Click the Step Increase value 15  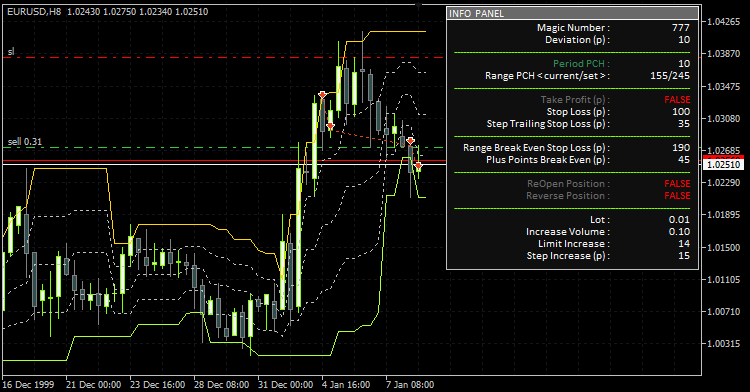point(684,256)
